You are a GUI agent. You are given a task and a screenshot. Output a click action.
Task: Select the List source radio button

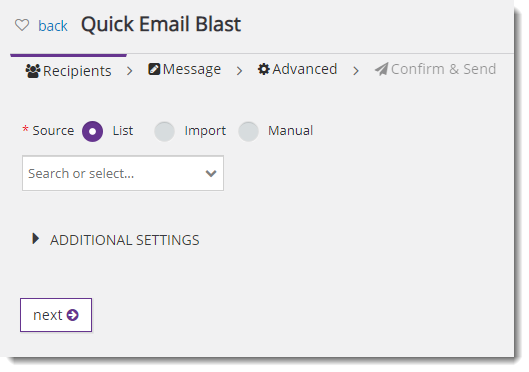(92, 131)
